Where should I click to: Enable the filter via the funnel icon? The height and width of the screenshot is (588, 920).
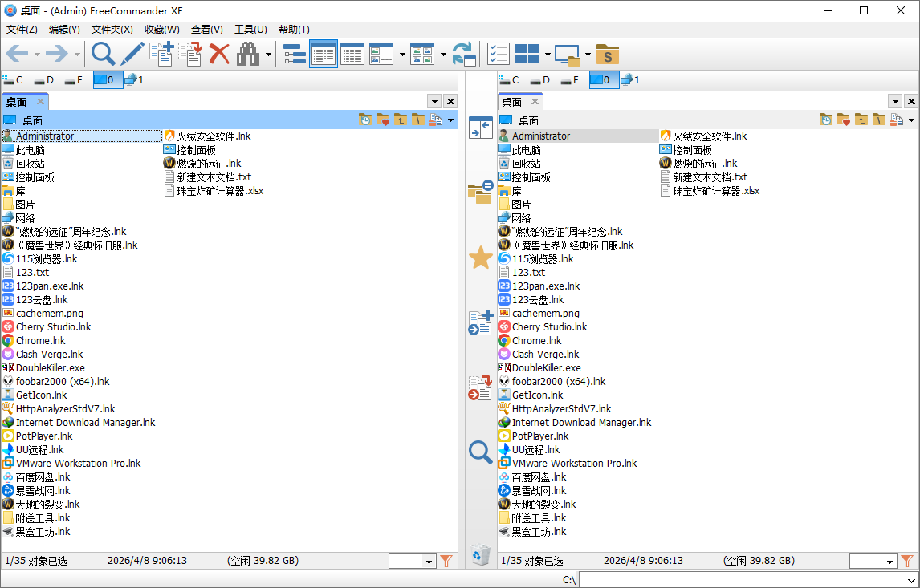[x=446, y=561]
